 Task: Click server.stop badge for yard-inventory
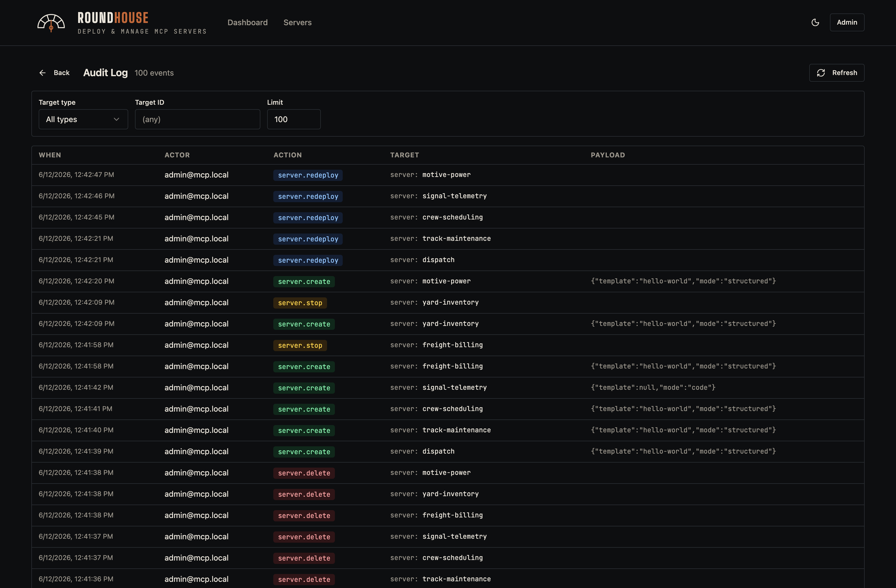300,303
